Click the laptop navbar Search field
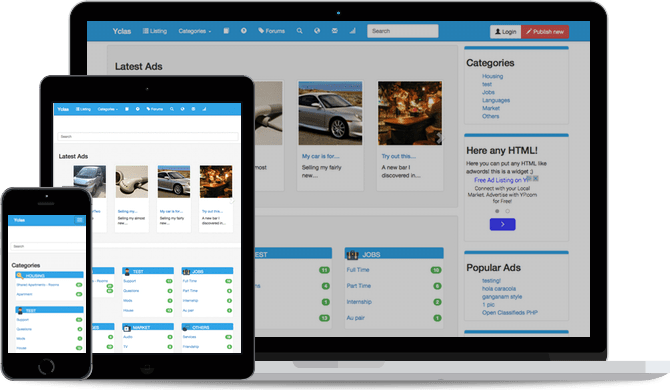 (x=403, y=31)
